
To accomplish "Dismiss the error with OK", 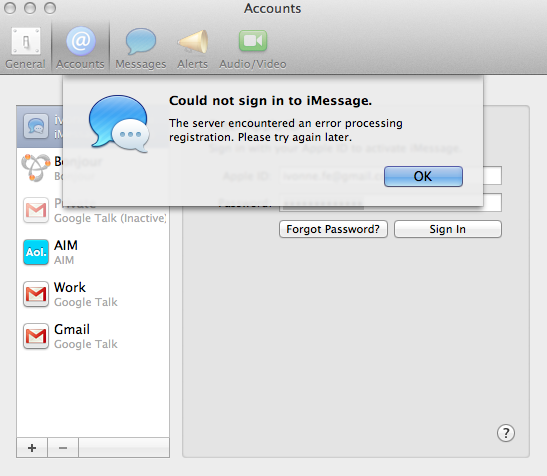I will [423, 176].
